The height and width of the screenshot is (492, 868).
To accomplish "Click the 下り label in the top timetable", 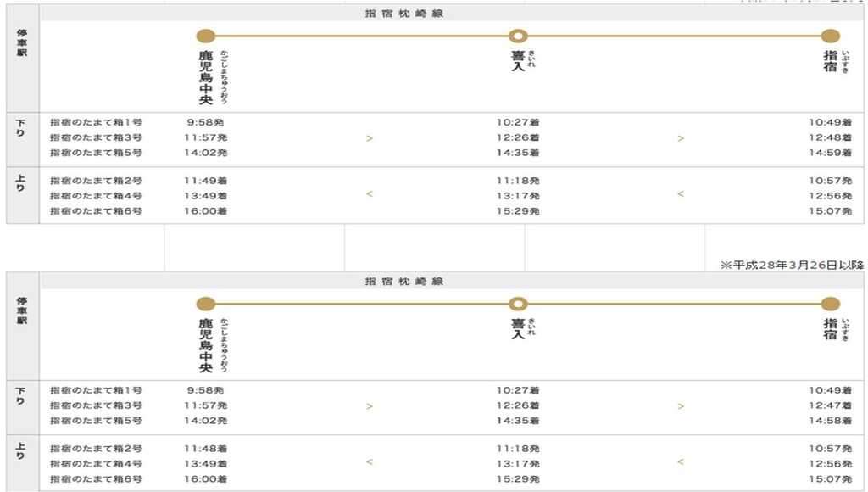I will coord(20,128).
